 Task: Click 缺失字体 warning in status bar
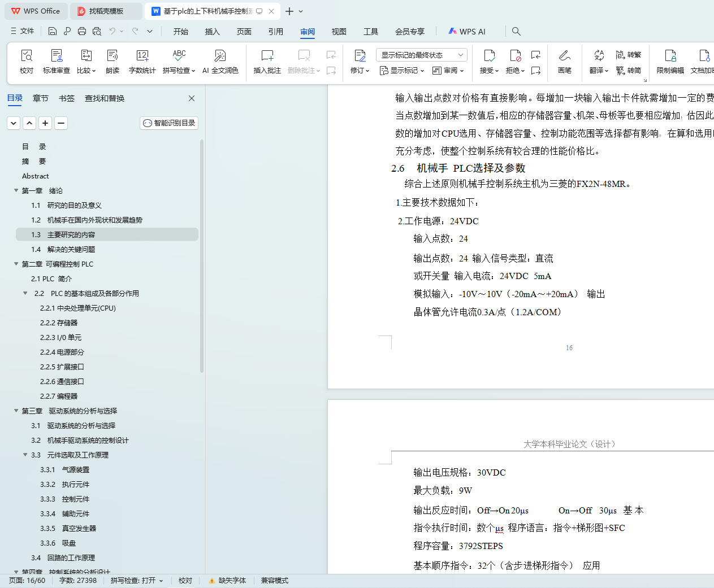point(227,581)
